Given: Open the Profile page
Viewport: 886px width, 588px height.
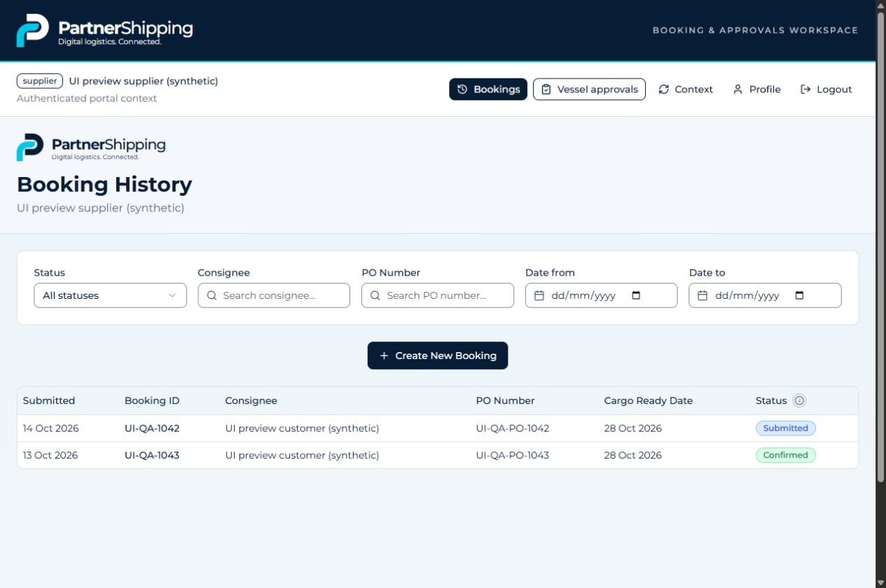Looking at the screenshot, I should [x=756, y=90].
